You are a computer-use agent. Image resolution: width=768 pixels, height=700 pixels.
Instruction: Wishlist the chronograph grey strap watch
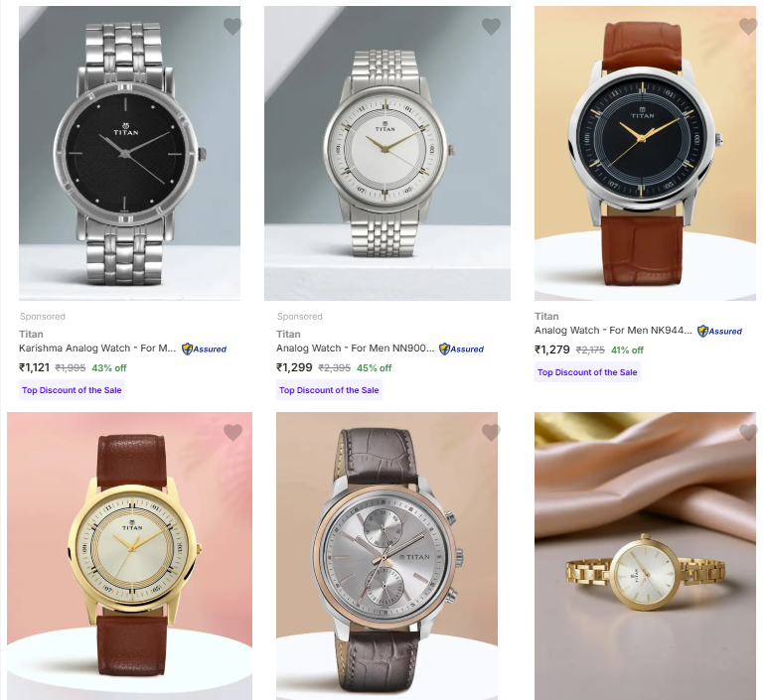[491, 432]
